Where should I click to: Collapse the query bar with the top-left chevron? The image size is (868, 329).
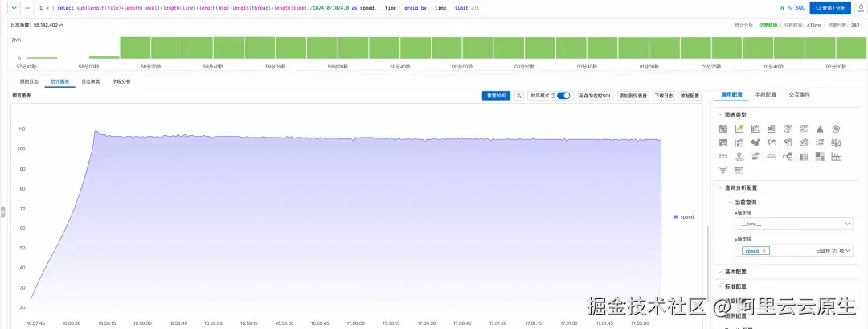click(x=14, y=8)
